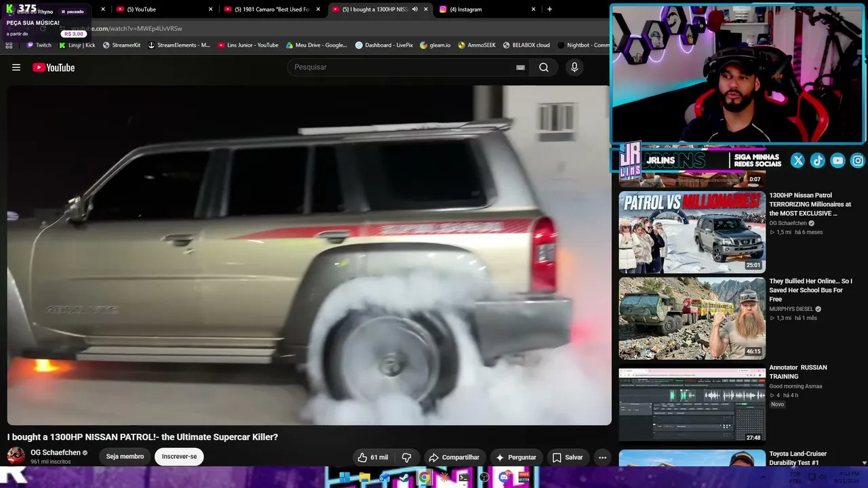Open the Chrome apps grid in bookmarks bar
Image resolution: width=868 pixels, height=488 pixels.
click(x=9, y=45)
